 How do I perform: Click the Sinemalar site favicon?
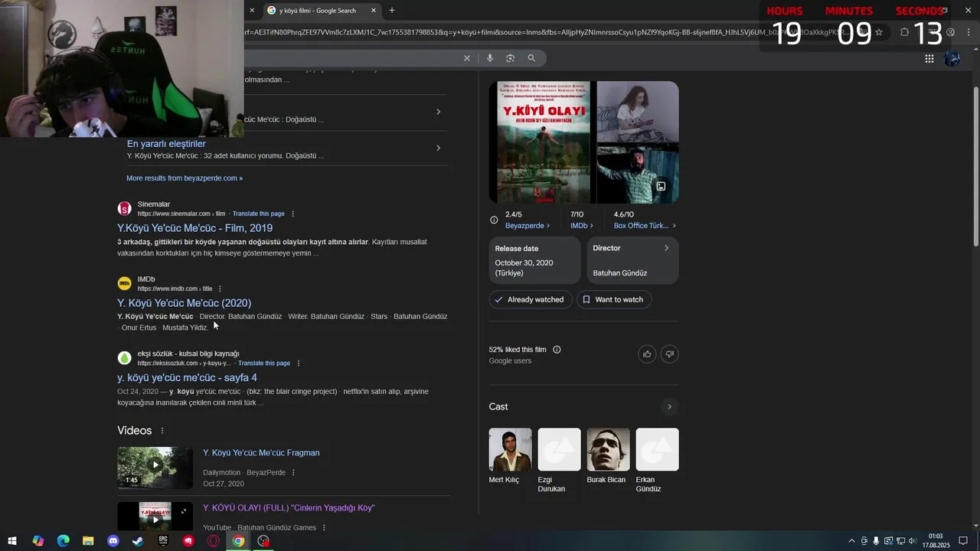pyautogui.click(x=124, y=209)
